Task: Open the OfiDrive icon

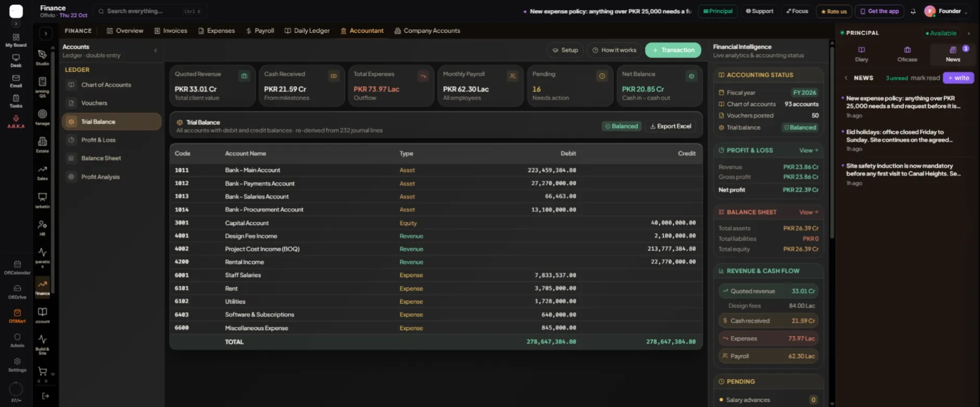Action: pos(17,292)
